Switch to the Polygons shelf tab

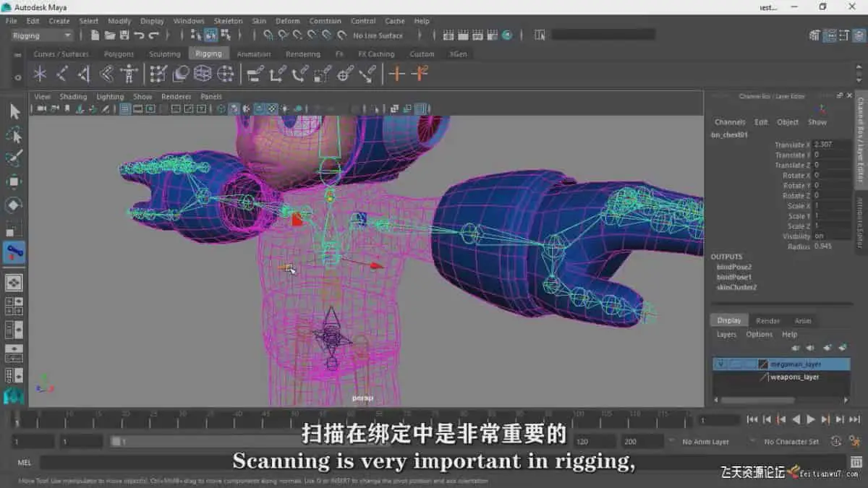pyautogui.click(x=119, y=53)
